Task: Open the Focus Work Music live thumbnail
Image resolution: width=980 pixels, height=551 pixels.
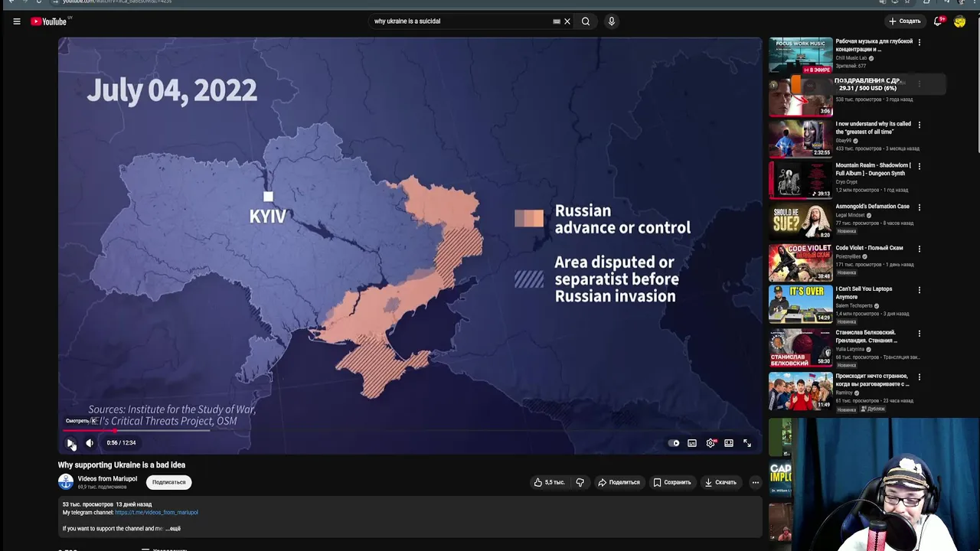Action: [801, 55]
